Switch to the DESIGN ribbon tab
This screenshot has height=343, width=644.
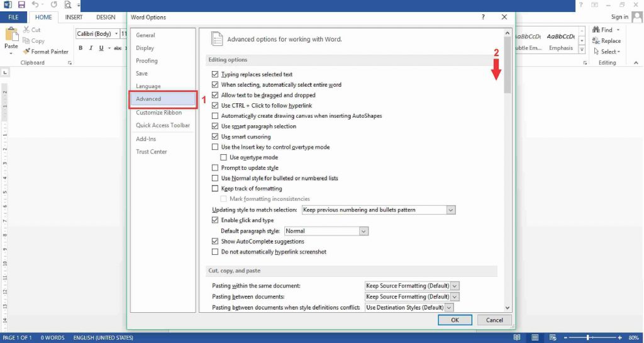coord(106,17)
